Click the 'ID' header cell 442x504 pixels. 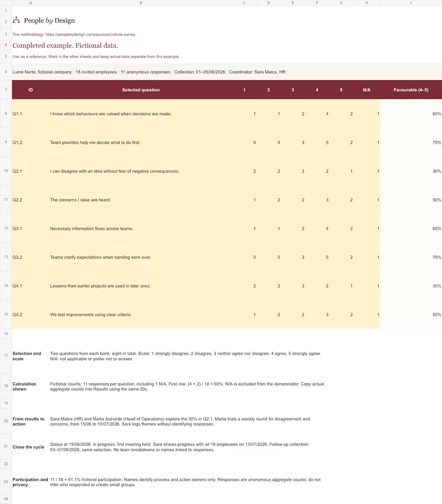(30, 90)
